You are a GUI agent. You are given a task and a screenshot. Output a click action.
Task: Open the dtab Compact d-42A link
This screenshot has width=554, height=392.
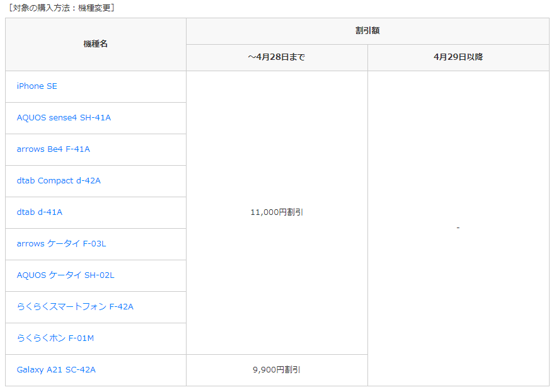tap(59, 180)
